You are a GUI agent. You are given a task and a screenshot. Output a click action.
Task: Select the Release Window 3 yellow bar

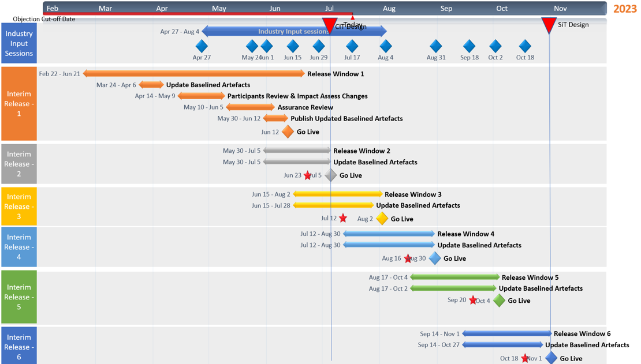click(x=338, y=194)
